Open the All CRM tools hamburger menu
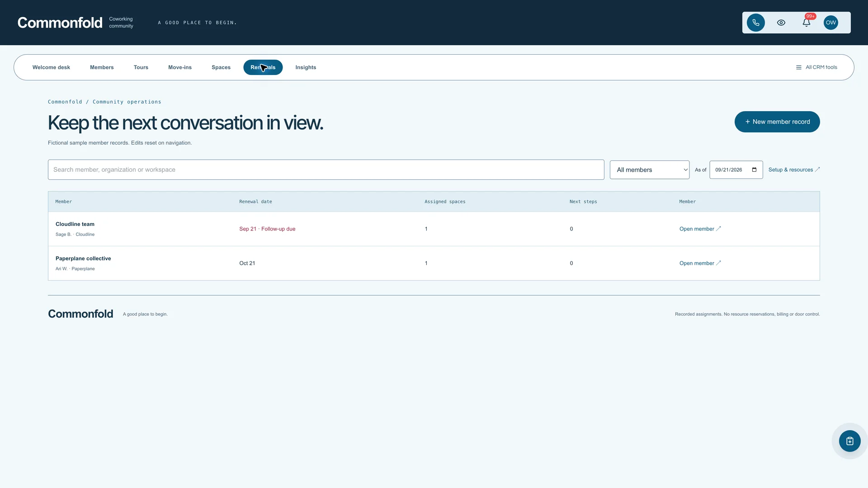 coord(816,67)
